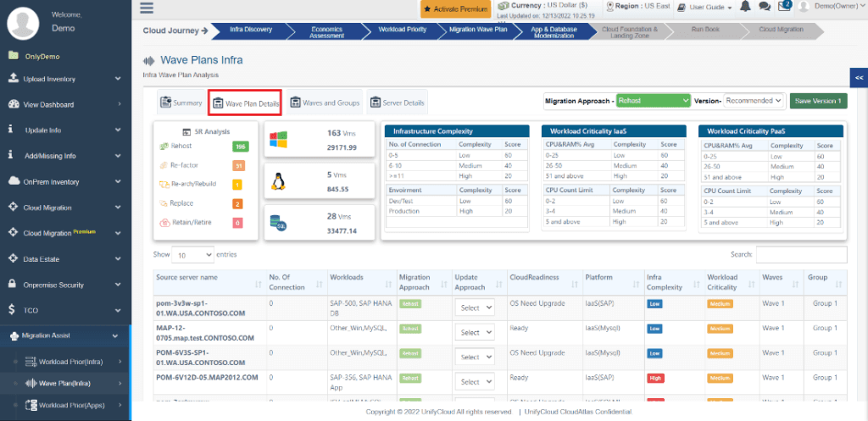Click the table Search input field
The width and height of the screenshot is (868, 421).
801,254
